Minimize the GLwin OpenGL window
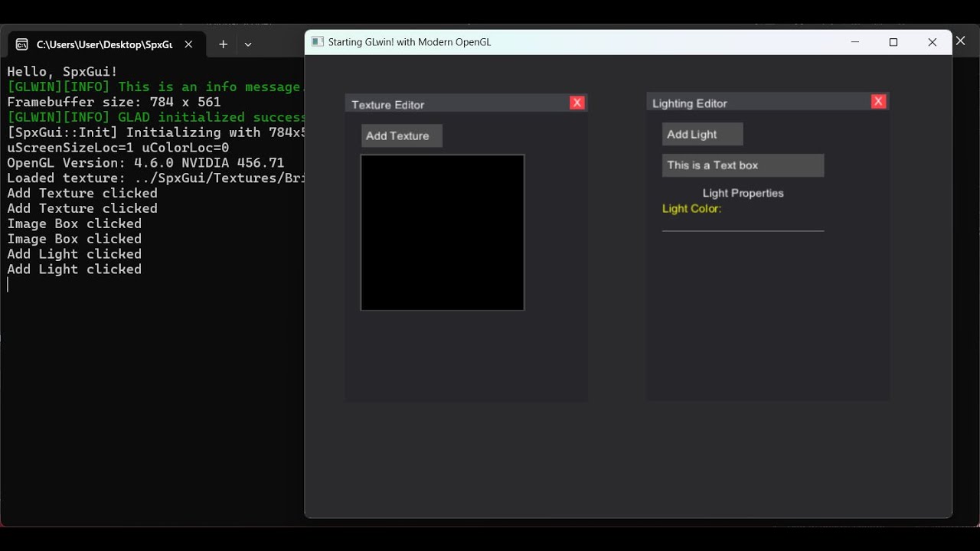Viewport: 980px width, 551px height. point(855,42)
